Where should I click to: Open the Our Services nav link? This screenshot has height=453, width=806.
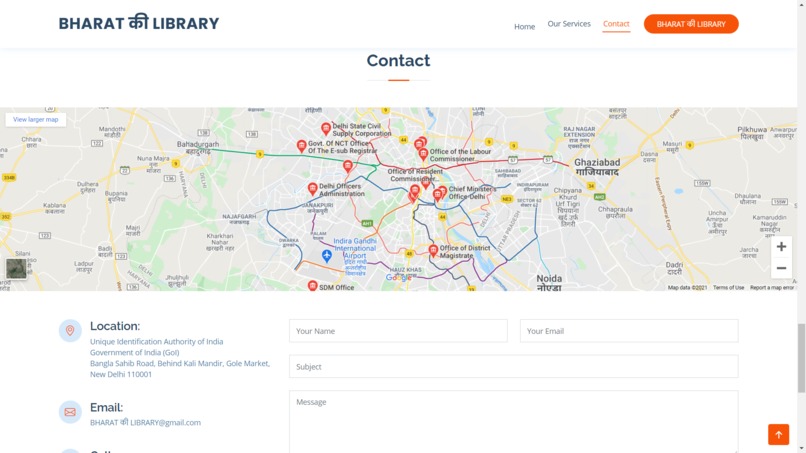point(569,24)
